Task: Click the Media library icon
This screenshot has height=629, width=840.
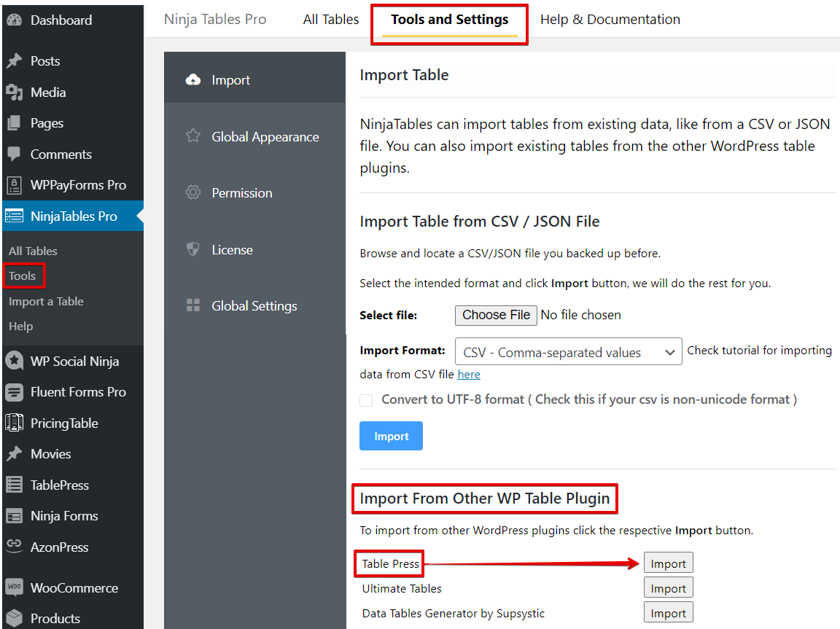Action: [15, 92]
